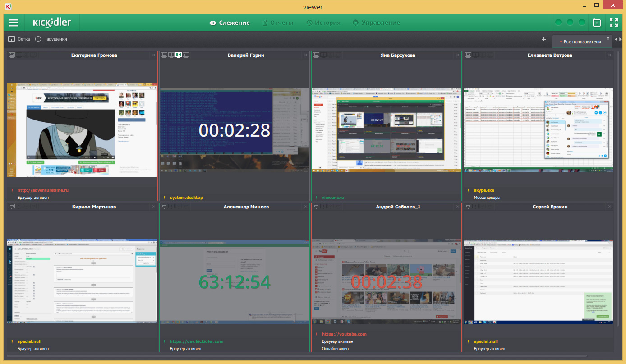
Task: Select the Все пользователи tab
Action: (x=582, y=41)
